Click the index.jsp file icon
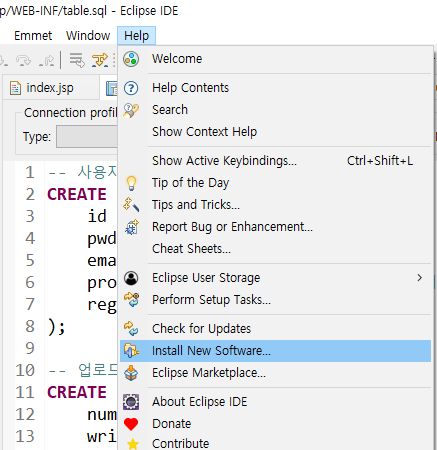The height and width of the screenshot is (450, 437). [x=15, y=88]
